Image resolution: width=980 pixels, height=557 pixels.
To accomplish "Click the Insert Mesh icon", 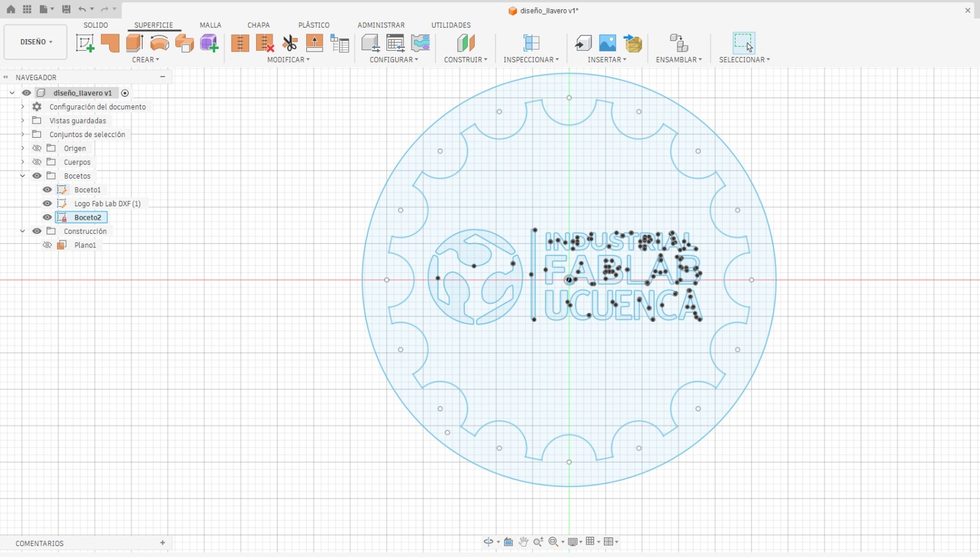I will click(633, 43).
